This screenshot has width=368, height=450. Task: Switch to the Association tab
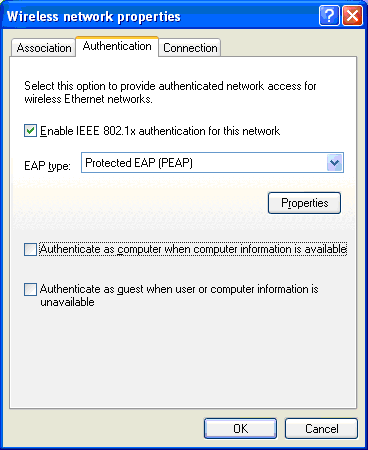[43, 48]
